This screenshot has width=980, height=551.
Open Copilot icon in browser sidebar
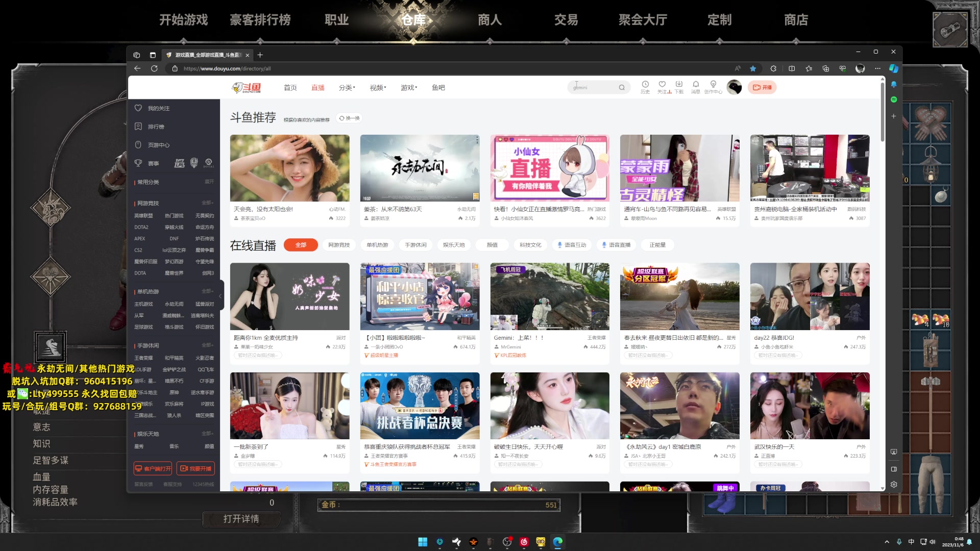point(894,68)
